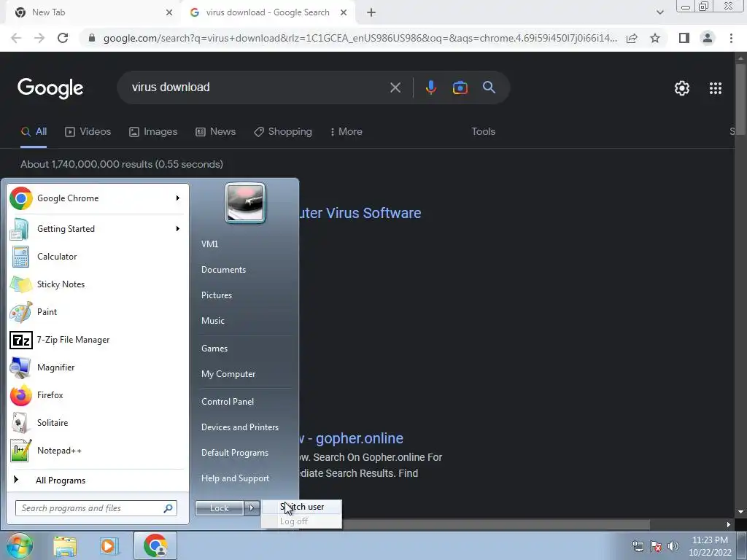Open Control Panel
The image size is (747, 560).
(228, 402)
